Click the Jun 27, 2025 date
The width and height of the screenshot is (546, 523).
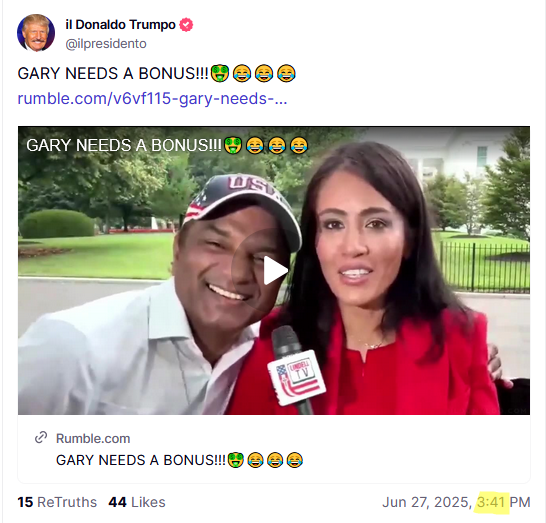427,502
